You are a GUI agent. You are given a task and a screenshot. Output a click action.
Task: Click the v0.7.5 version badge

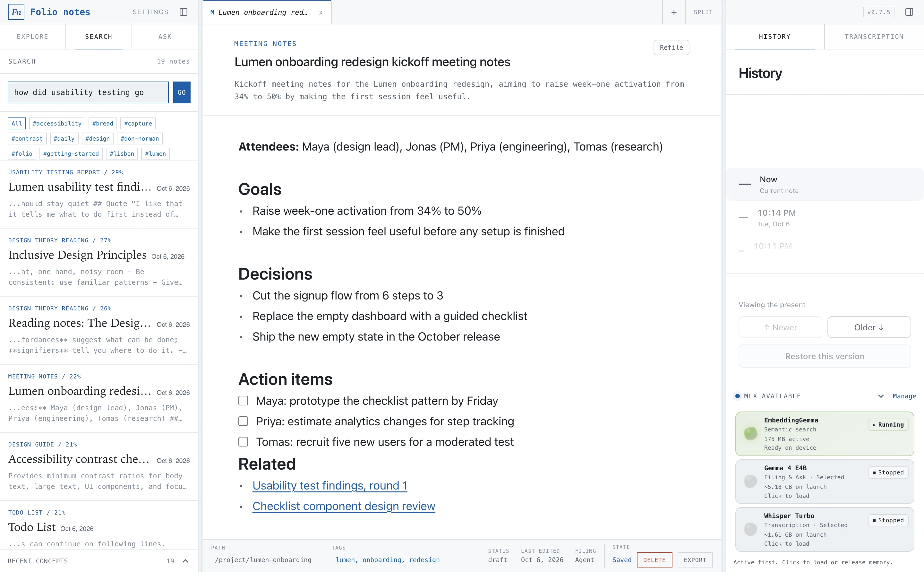coord(879,12)
